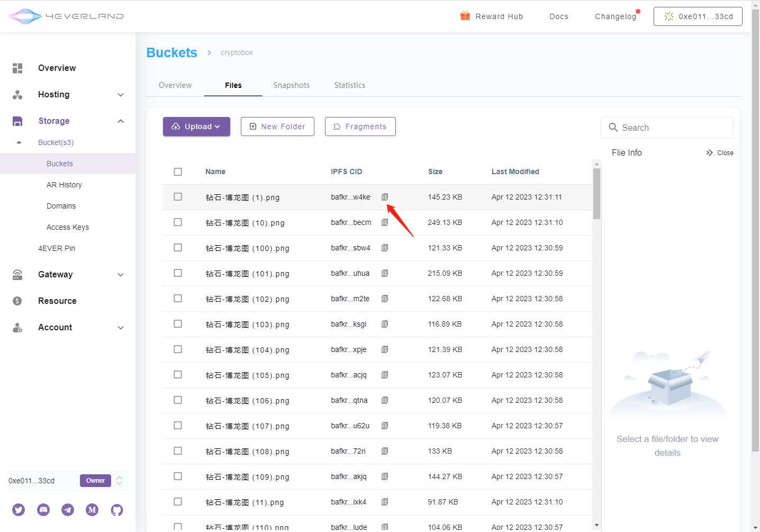This screenshot has height=532, width=760.
Task: Click the Search files input
Action: [667, 128]
